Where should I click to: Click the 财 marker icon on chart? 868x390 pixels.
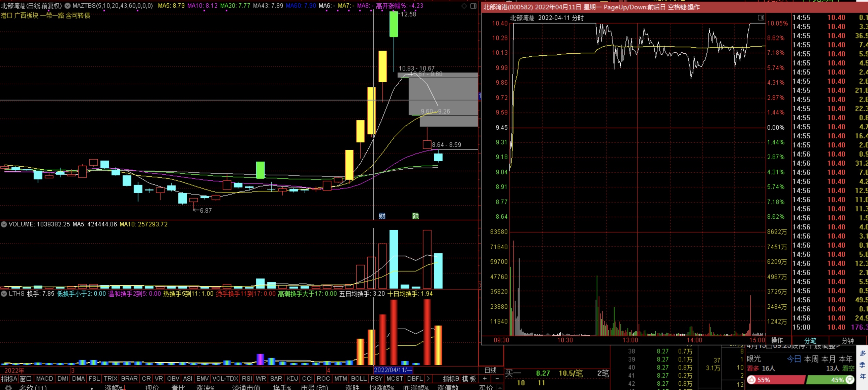(382, 216)
